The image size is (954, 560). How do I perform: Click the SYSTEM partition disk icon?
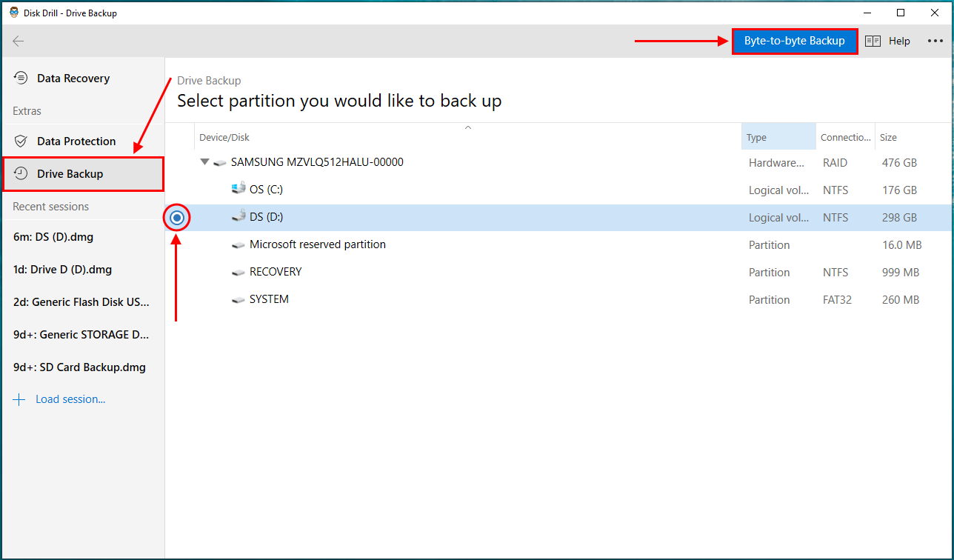point(238,299)
